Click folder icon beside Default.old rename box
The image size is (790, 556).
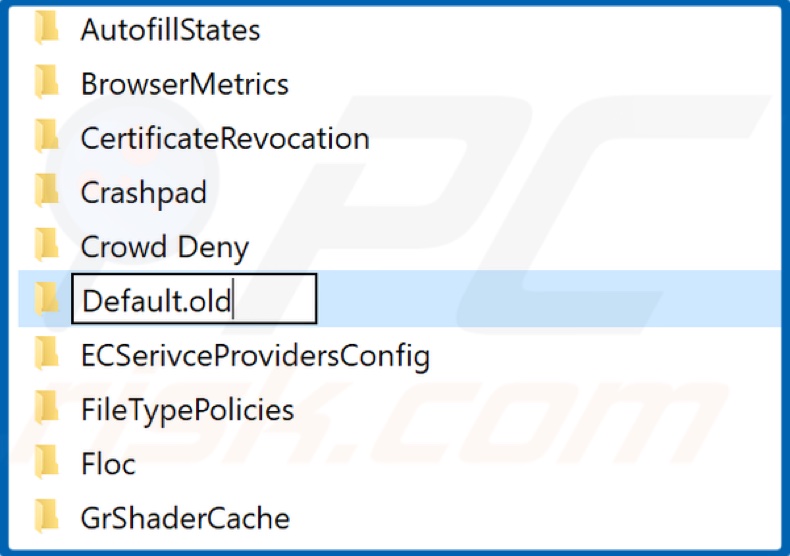tap(47, 299)
